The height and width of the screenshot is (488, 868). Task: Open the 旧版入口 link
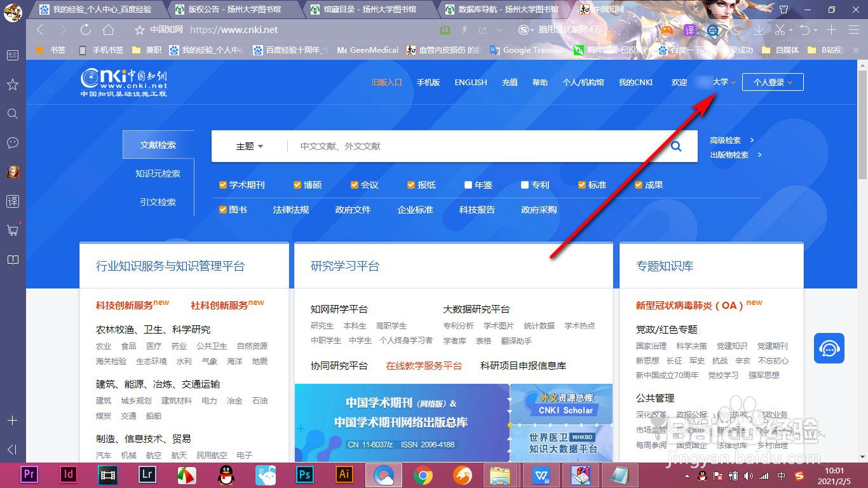387,83
